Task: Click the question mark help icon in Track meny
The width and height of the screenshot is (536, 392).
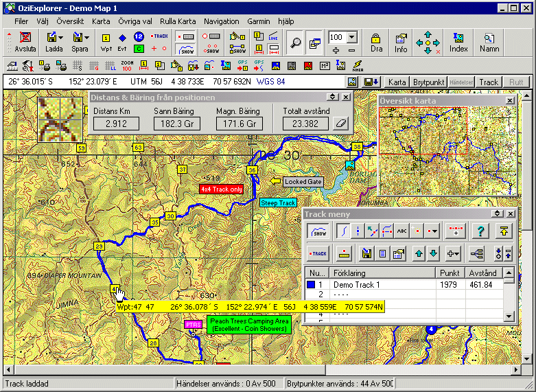Action: tap(480, 231)
